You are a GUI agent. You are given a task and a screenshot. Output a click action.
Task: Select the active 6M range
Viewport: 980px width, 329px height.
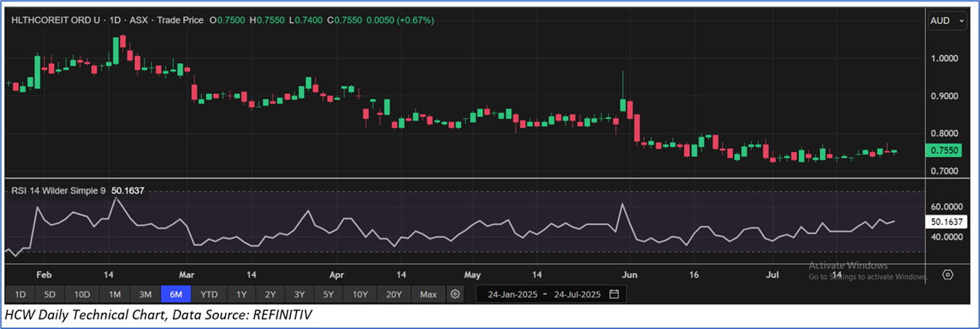click(x=176, y=294)
